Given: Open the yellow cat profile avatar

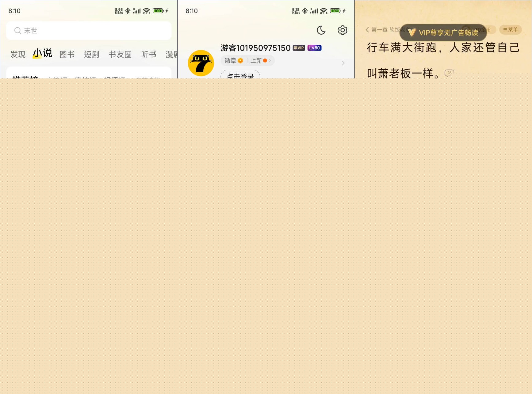Looking at the screenshot, I should pyautogui.click(x=201, y=63).
